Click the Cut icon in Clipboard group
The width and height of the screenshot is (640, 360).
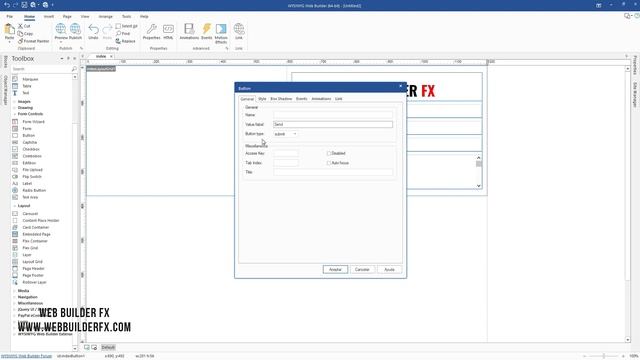click(x=20, y=26)
